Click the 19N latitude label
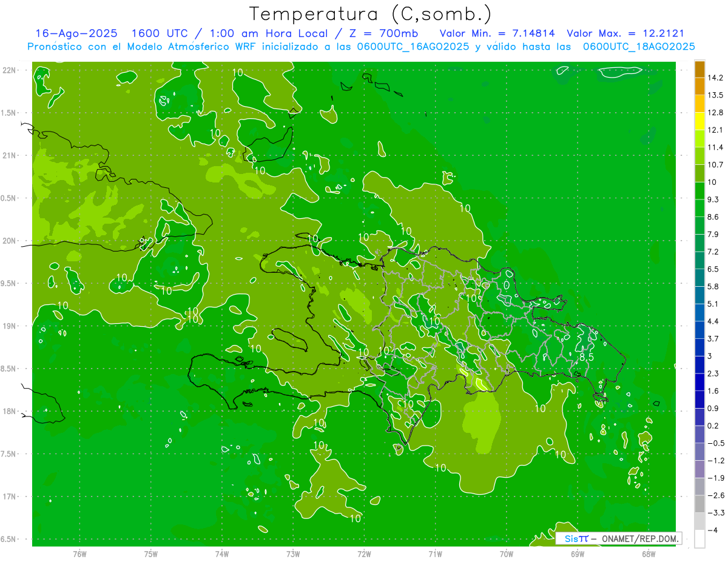 [10, 326]
